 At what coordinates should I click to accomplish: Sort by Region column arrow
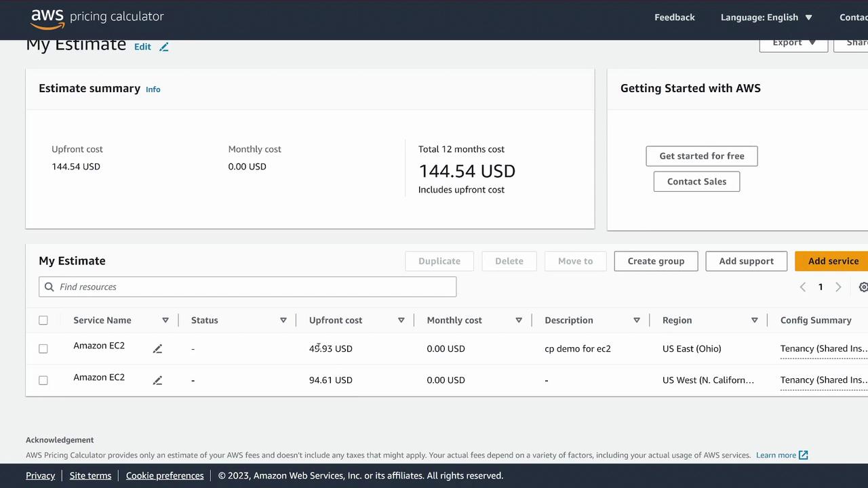[755, 320]
